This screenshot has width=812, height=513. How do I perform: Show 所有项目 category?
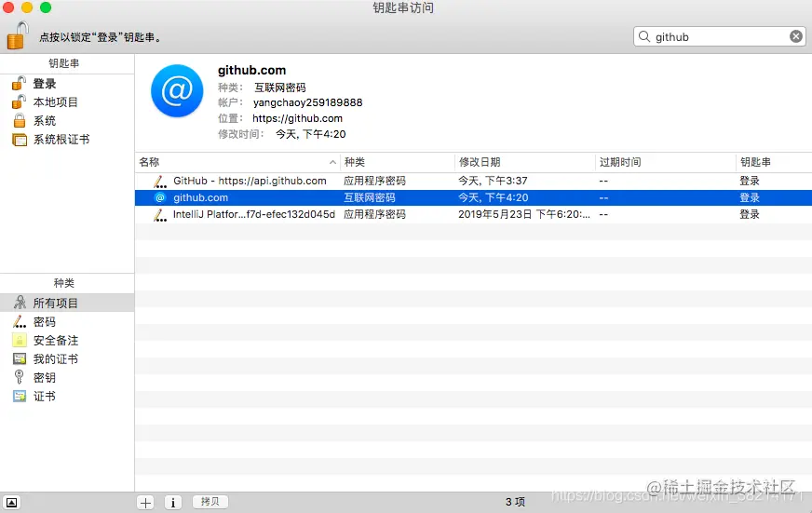click(67, 303)
